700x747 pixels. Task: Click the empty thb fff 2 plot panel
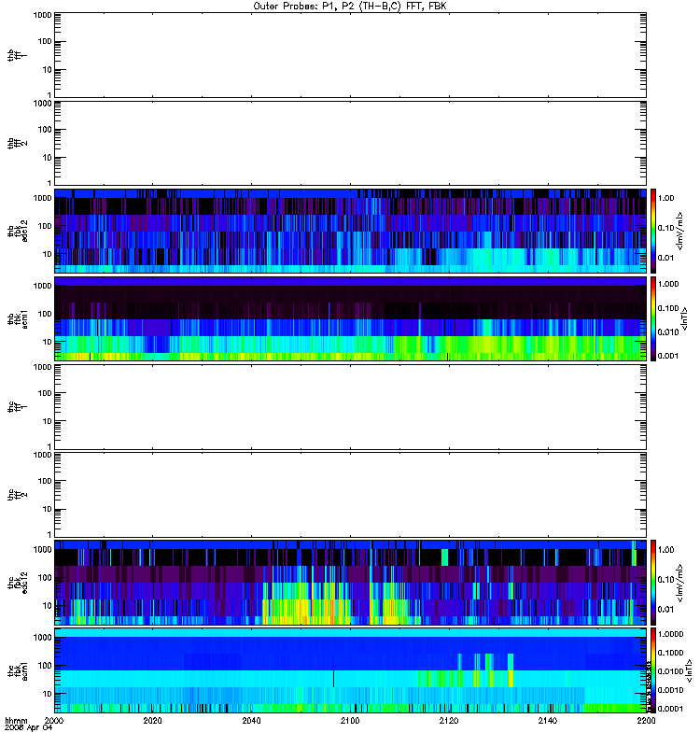[350, 143]
